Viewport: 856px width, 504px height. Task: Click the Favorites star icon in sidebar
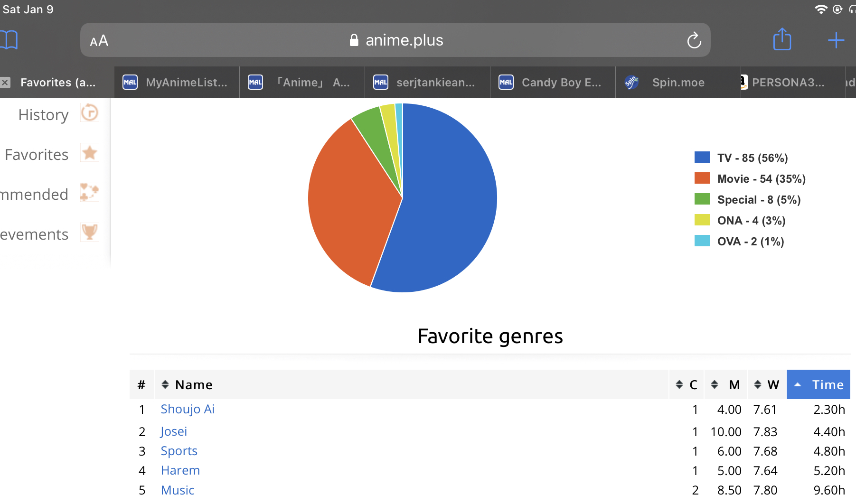coord(89,153)
